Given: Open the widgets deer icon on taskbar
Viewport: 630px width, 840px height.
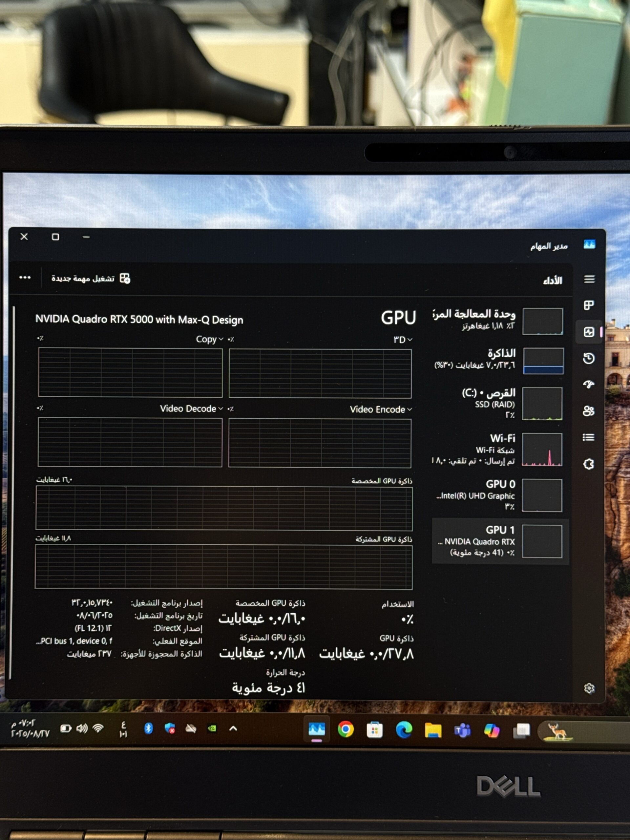Looking at the screenshot, I should tap(557, 731).
